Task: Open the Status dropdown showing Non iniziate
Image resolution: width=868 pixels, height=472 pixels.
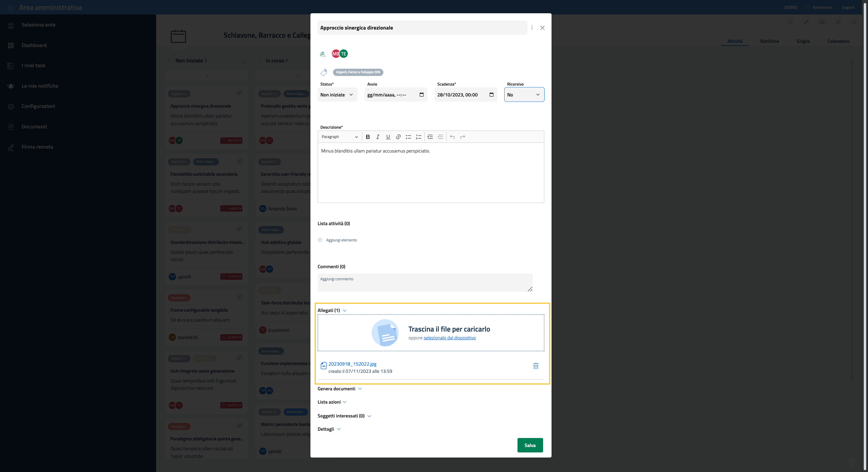Action: click(337, 95)
